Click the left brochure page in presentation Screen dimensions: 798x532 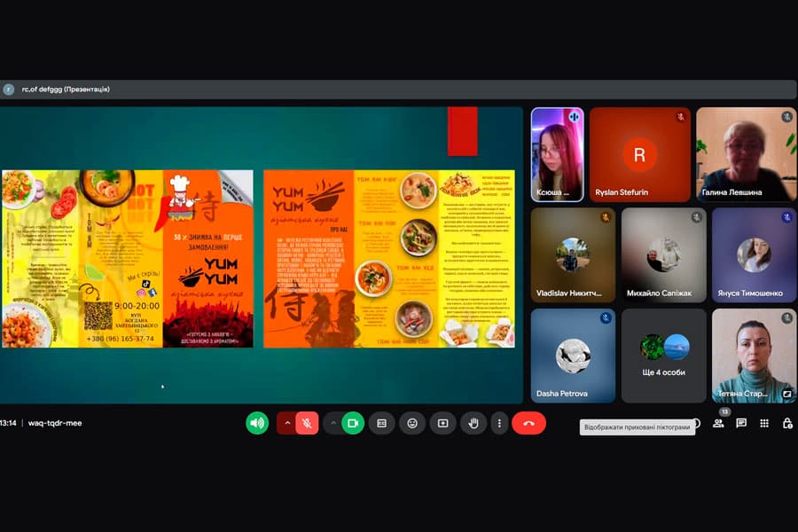click(127, 259)
